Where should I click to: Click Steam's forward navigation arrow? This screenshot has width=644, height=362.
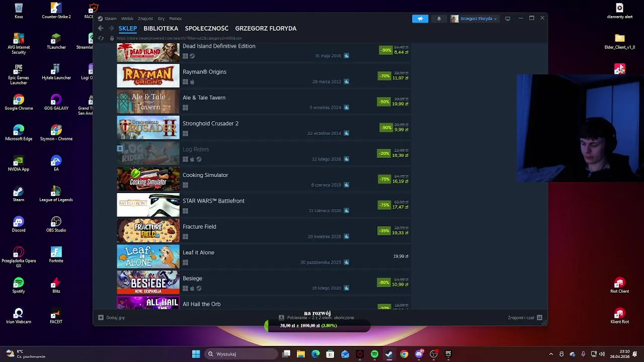coord(111,28)
